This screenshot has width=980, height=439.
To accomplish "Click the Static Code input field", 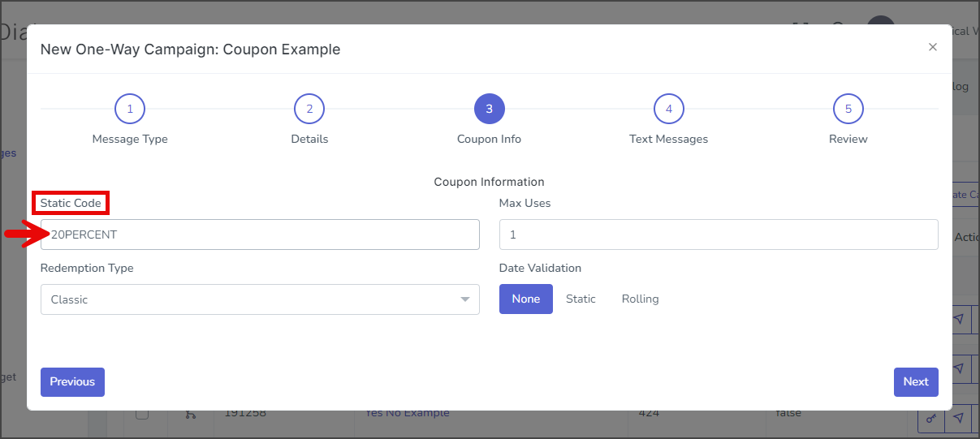I will (x=260, y=235).
